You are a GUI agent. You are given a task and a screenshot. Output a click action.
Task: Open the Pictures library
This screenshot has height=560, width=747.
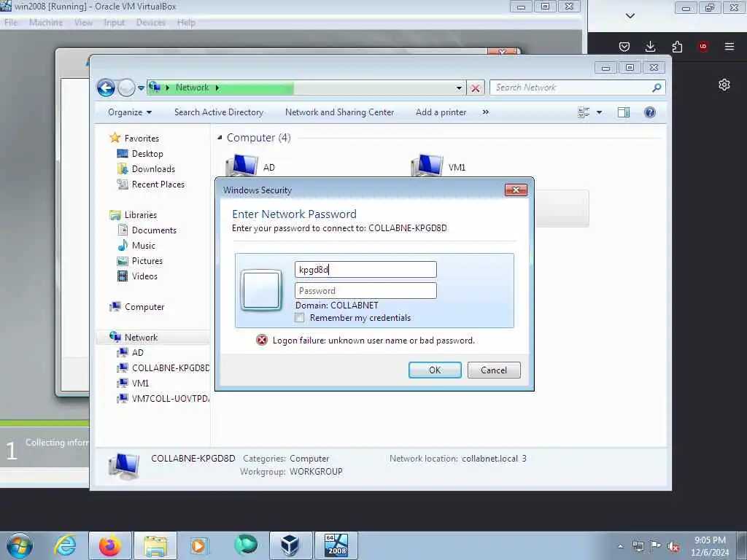147,261
